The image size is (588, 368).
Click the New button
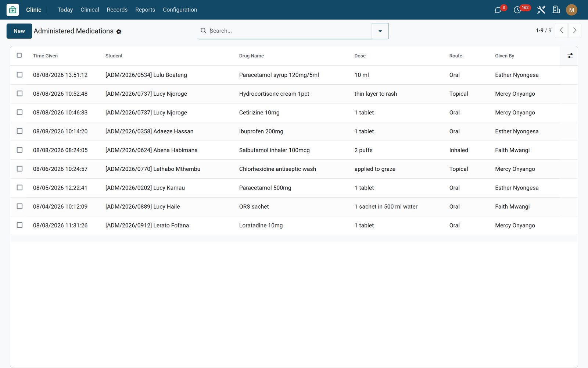click(19, 31)
